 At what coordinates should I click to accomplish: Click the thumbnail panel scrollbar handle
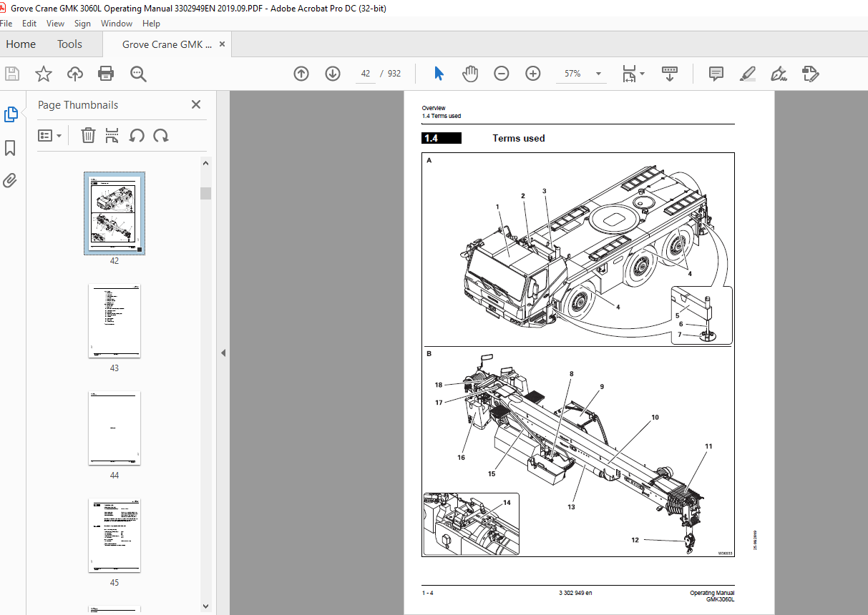pos(206,193)
